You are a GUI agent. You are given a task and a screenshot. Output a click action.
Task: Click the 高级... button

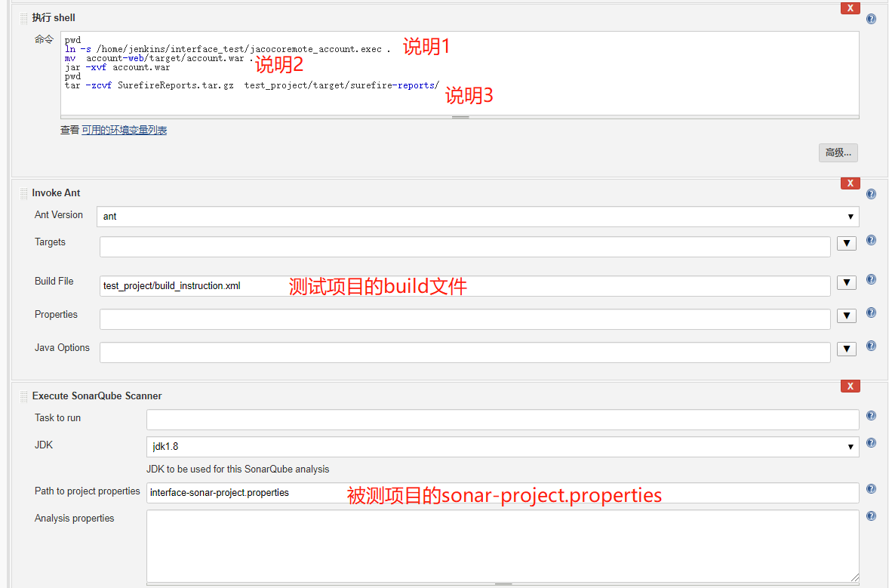[x=838, y=152]
